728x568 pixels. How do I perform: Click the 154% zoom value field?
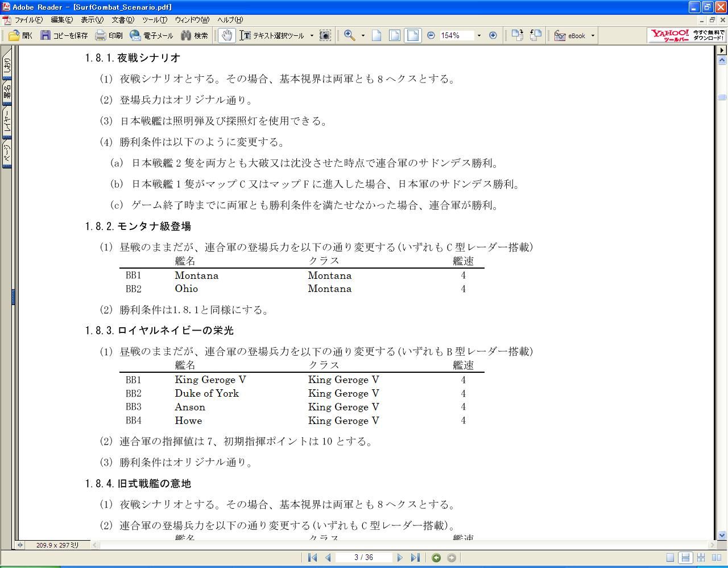pyautogui.click(x=457, y=35)
